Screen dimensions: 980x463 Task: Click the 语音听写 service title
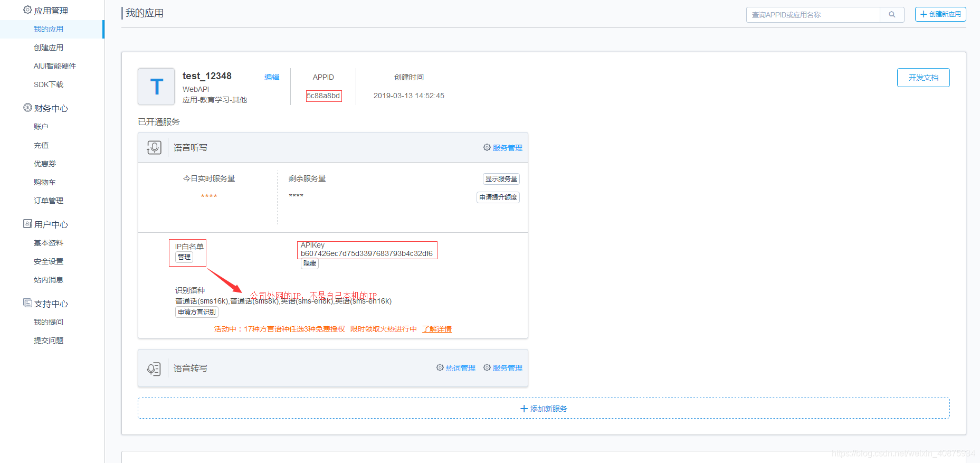[191, 148]
